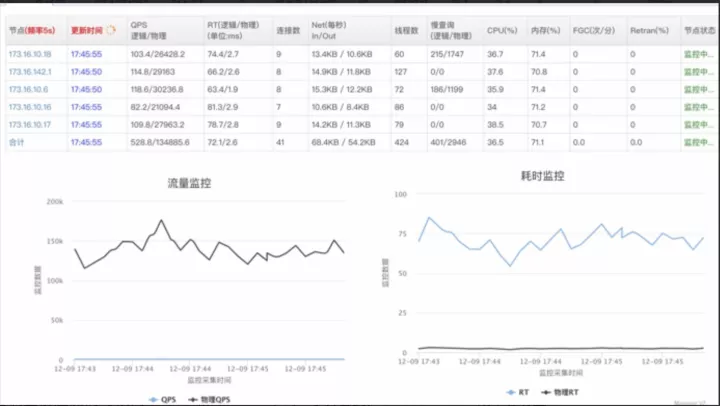Click Net value 10.6KB / 8.4KB

340,107
